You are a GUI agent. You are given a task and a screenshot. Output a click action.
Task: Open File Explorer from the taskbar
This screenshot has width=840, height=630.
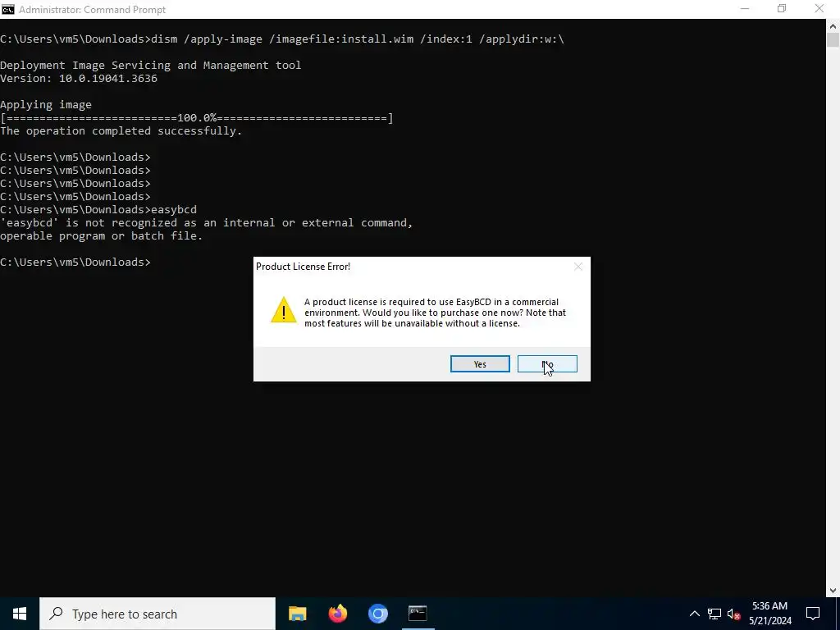point(297,614)
